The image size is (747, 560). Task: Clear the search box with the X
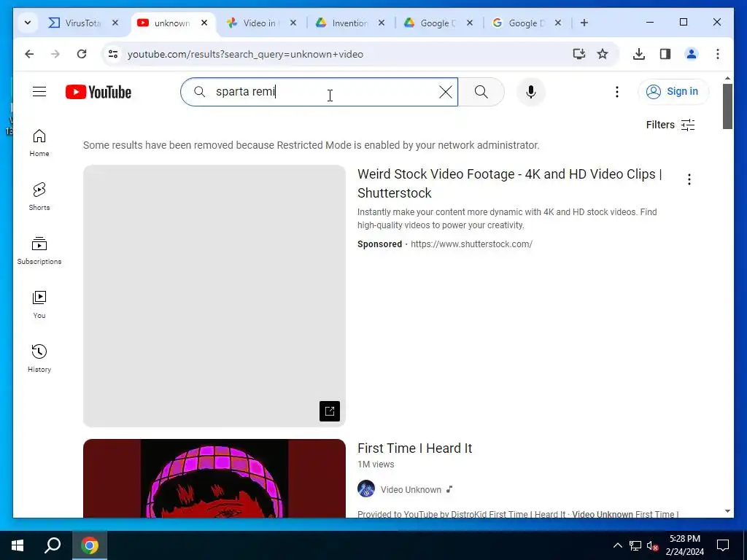pos(446,92)
